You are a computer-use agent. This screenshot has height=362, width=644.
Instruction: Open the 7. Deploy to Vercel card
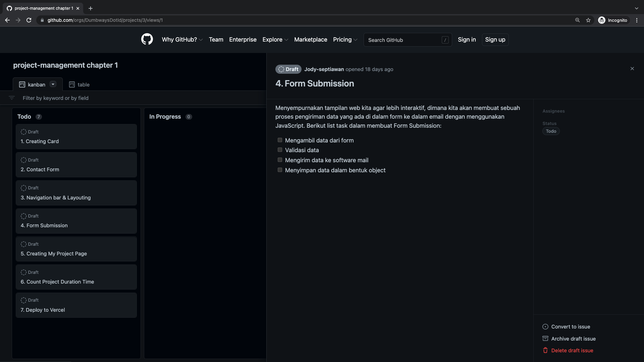[76, 305]
